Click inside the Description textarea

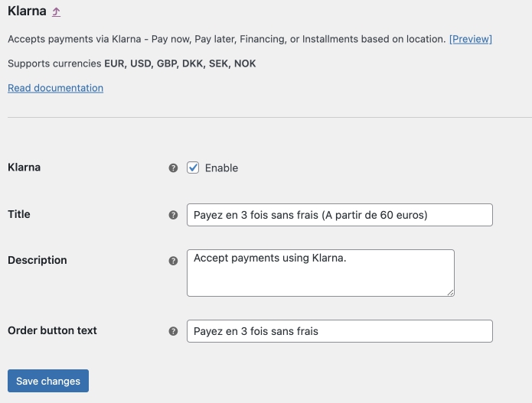point(321,273)
